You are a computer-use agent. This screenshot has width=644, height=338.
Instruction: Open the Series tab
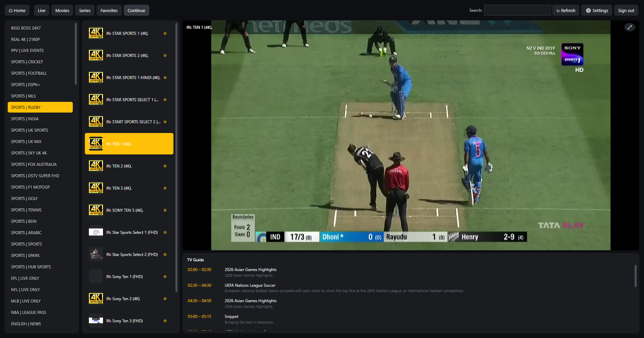(x=85, y=10)
